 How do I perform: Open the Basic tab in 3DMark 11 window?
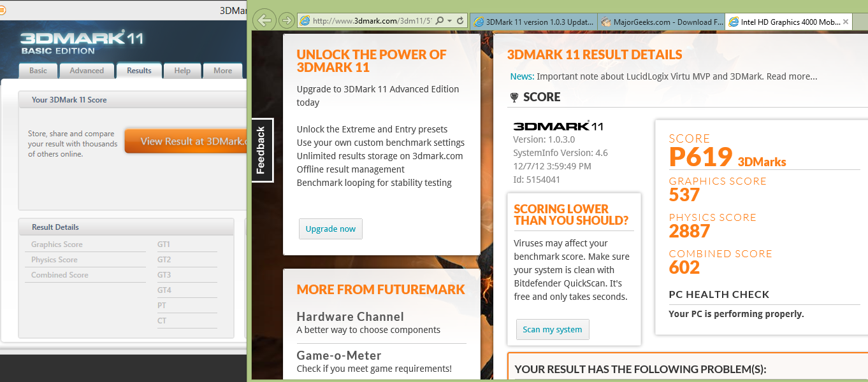(x=38, y=71)
